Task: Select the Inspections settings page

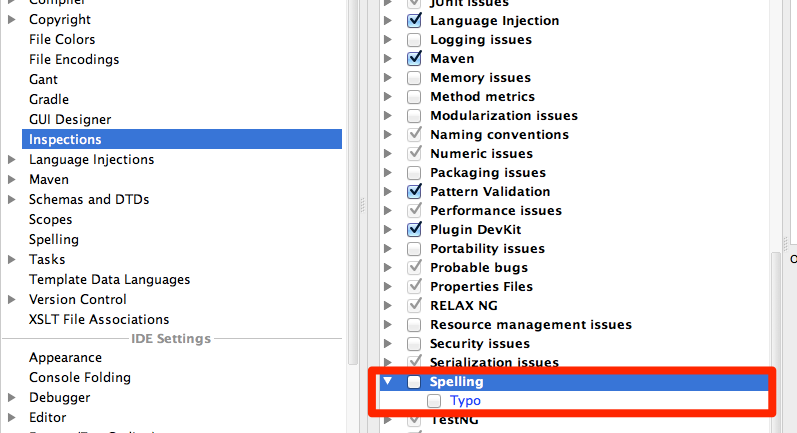Action: tap(65, 140)
